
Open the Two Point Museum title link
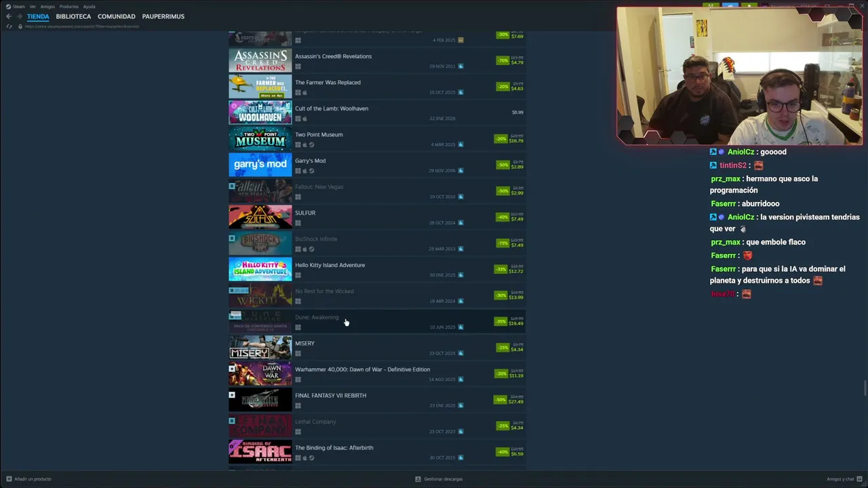click(319, 134)
